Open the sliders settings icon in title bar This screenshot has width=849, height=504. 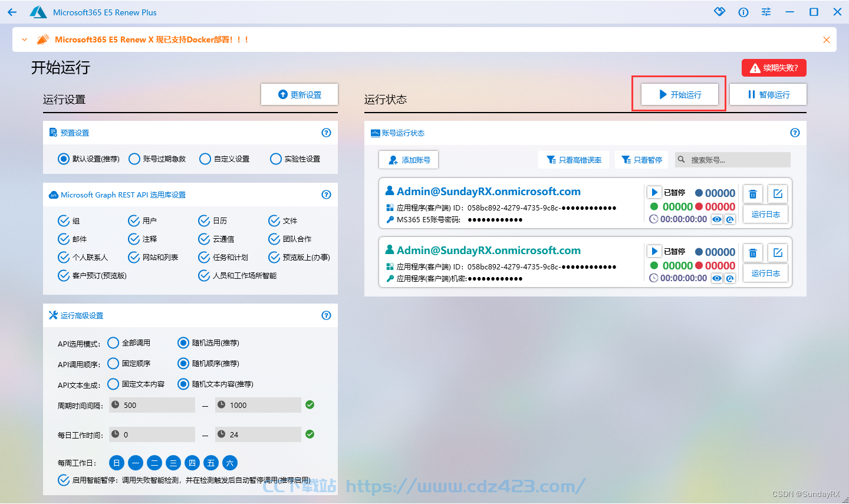[766, 12]
